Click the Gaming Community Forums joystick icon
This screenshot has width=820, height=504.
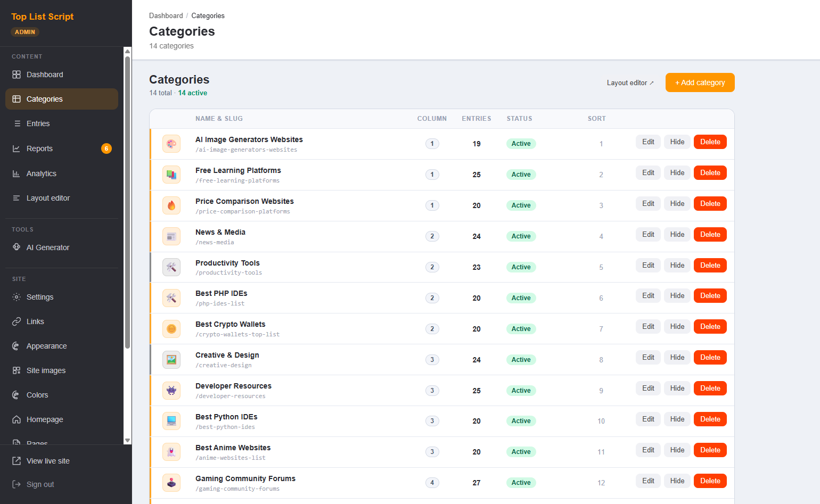click(171, 483)
